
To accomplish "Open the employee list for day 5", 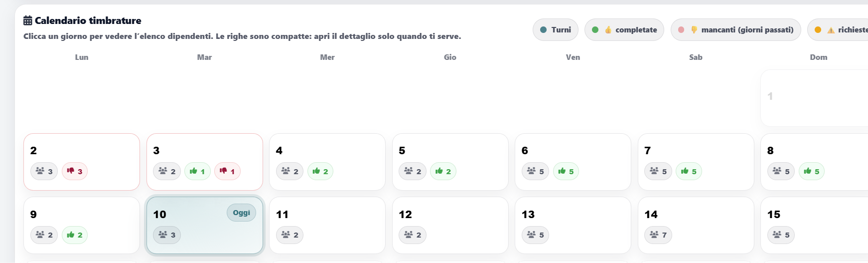I will click(x=450, y=155).
